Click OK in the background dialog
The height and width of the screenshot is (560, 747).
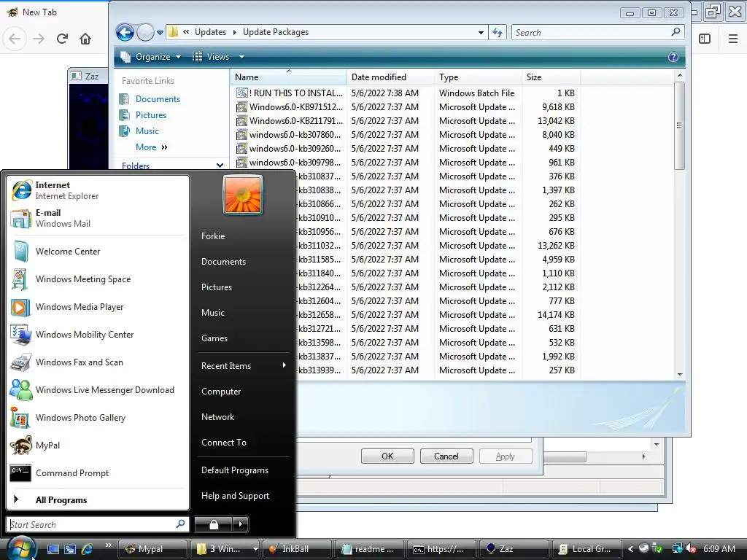tap(387, 456)
